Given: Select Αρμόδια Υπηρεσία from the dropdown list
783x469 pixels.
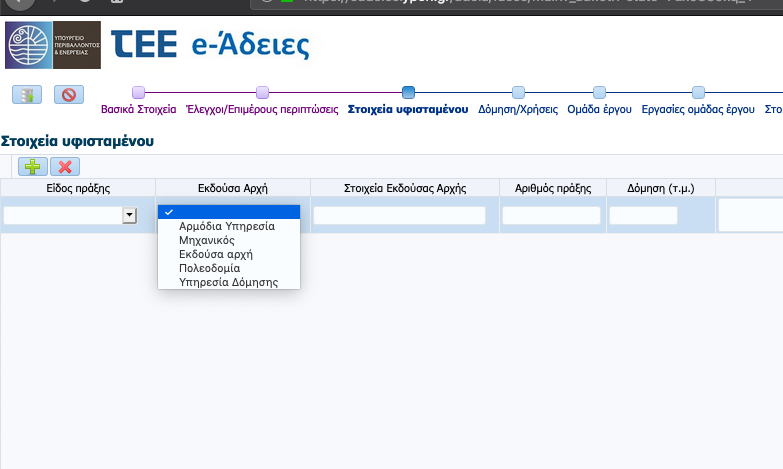Looking at the screenshot, I should (226, 226).
